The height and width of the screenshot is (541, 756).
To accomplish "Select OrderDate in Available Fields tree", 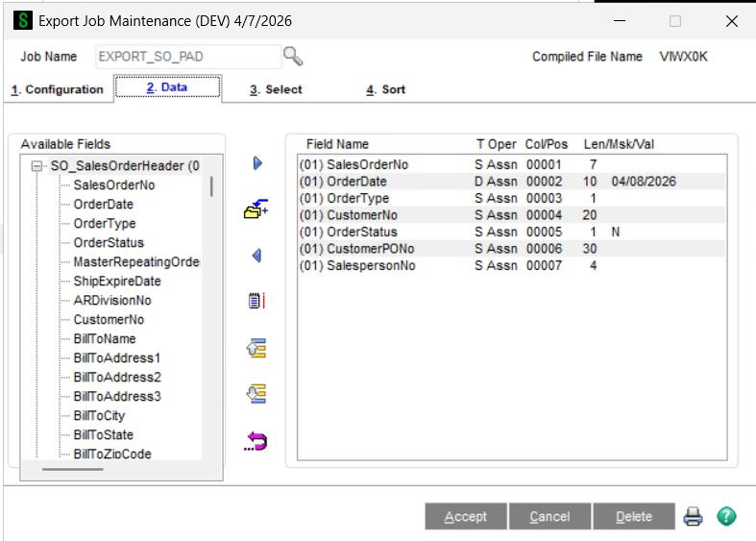I will tap(103, 205).
